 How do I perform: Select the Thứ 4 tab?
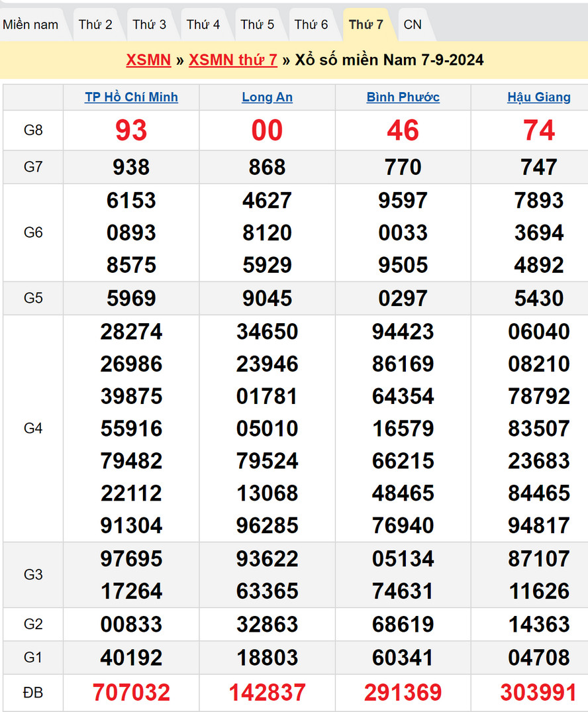click(x=203, y=25)
